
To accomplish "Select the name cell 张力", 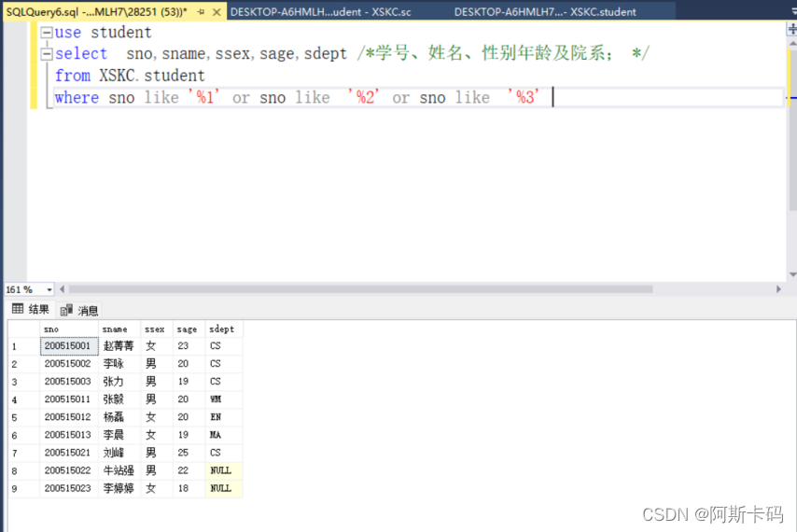I will click(119, 382).
